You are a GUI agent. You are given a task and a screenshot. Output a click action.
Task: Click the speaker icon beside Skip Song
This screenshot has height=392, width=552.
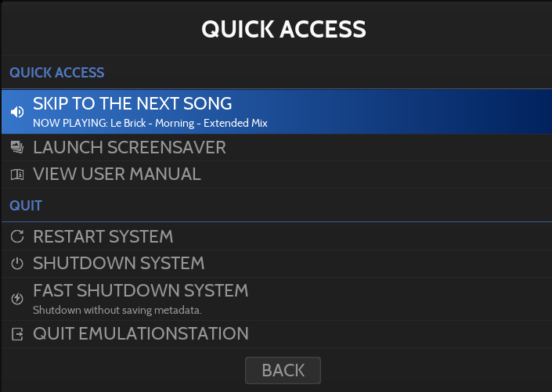16,112
